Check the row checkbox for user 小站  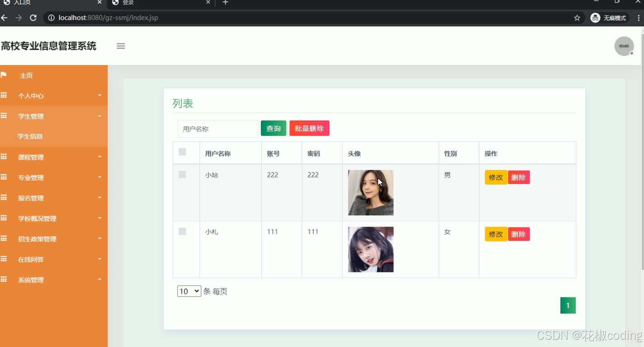tap(182, 174)
